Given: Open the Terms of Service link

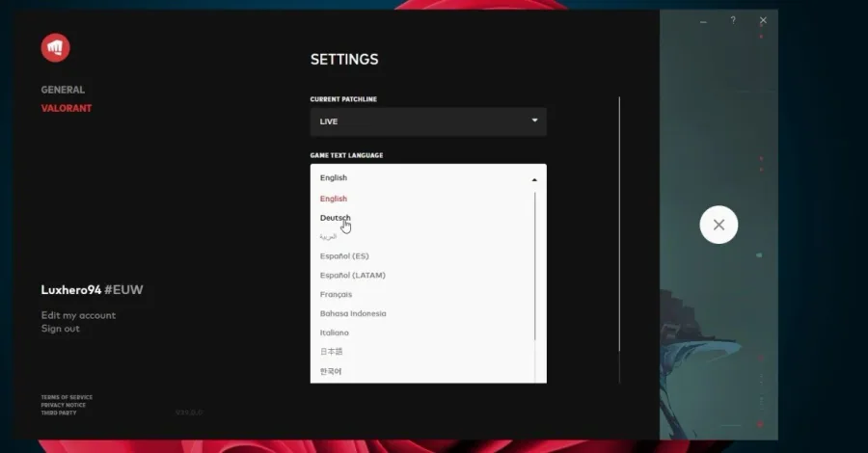Looking at the screenshot, I should click(x=67, y=397).
